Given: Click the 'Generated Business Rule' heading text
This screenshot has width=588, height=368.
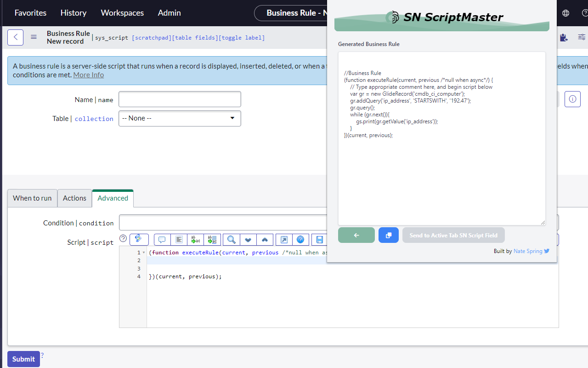Looking at the screenshot, I should [369, 44].
